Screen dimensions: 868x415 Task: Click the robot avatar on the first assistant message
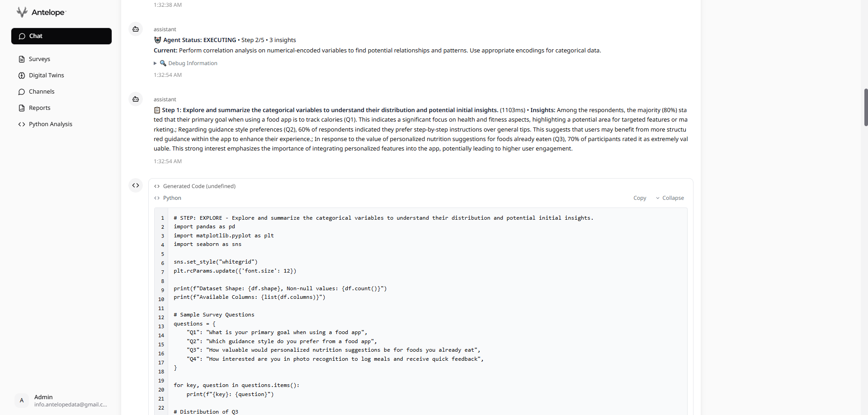136,29
